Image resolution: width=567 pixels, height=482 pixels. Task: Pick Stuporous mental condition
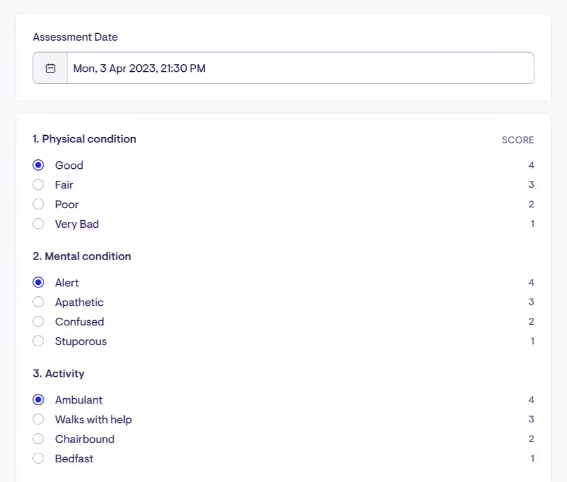(38, 341)
